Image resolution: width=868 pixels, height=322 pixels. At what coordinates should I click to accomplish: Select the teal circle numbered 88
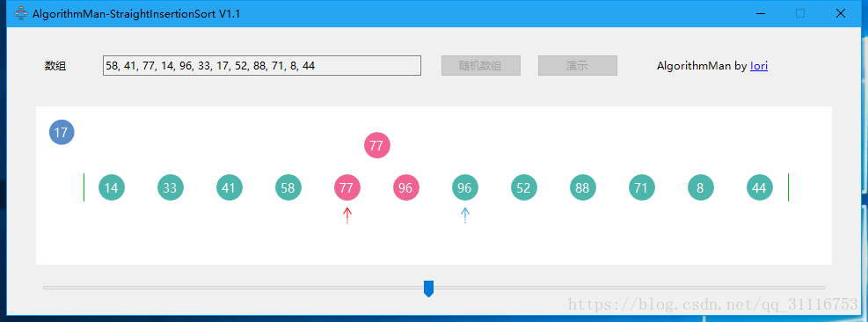point(583,187)
